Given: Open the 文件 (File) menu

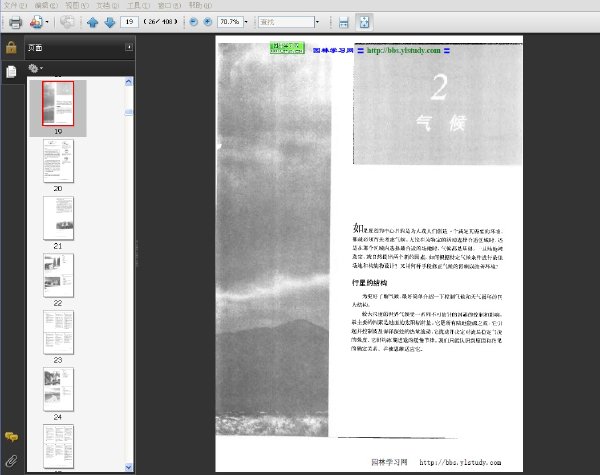Looking at the screenshot, I should tap(15, 5).
